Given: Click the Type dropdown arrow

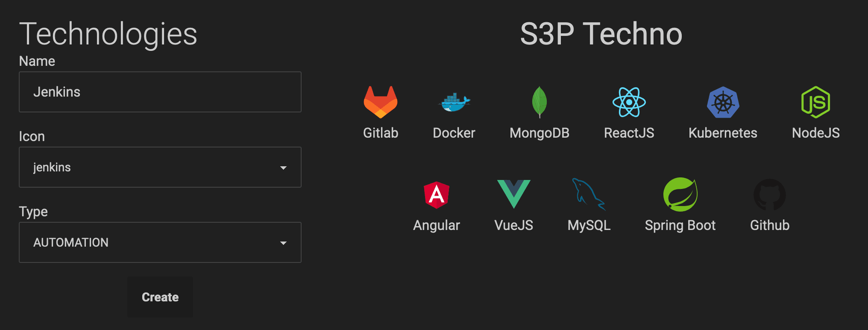Looking at the screenshot, I should pyautogui.click(x=283, y=243).
